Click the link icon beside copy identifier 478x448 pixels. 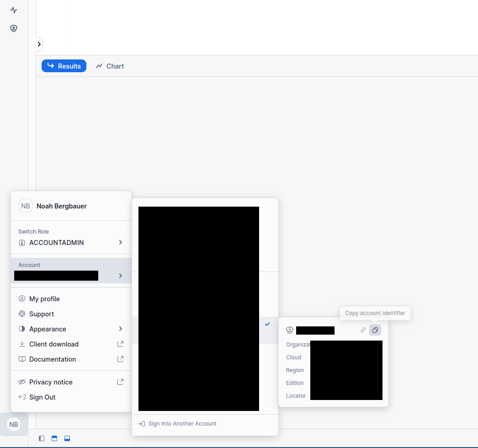tap(363, 330)
